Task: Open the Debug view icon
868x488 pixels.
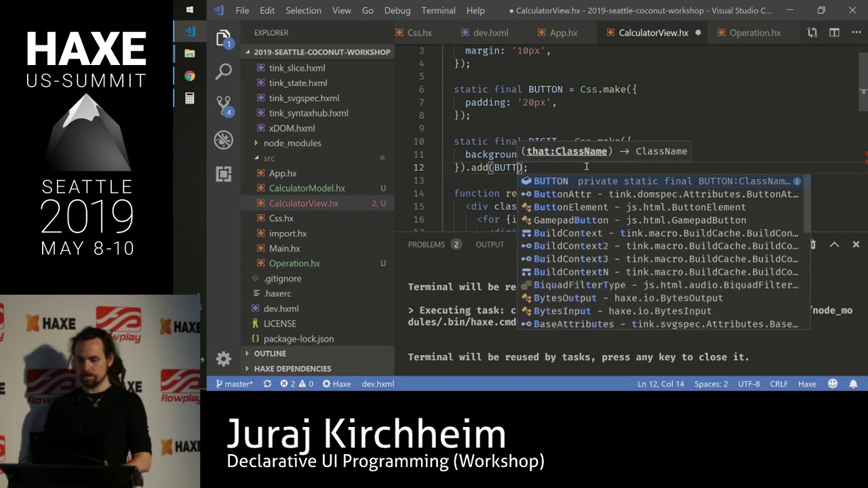Action: pyautogui.click(x=223, y=140)
